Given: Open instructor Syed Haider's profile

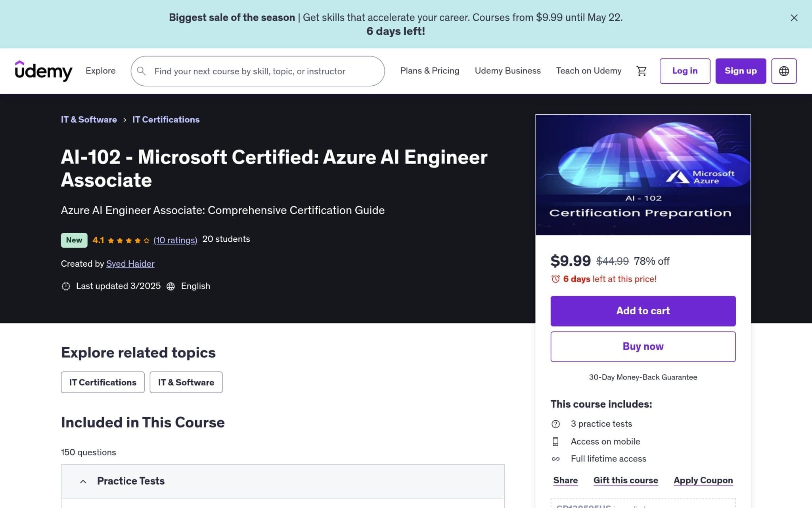Looking at the screenshot, I should (x=130, y=264).
